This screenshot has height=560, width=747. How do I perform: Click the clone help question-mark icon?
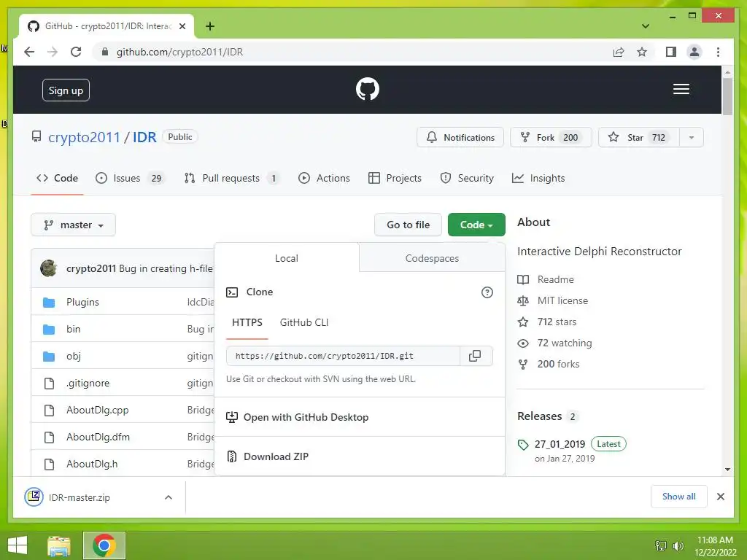point(487,292)
